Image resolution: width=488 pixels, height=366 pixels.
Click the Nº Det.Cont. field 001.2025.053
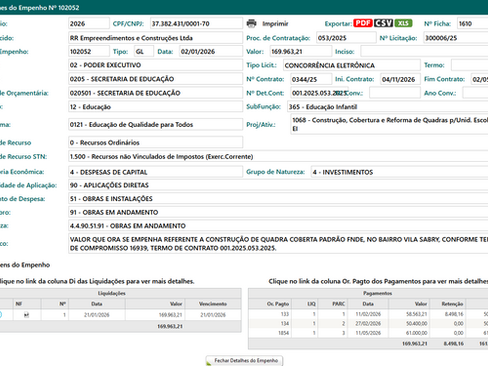[x=319, y=93]
